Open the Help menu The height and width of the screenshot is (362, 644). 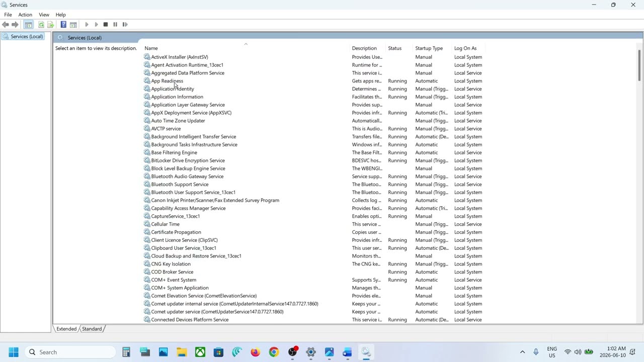click(x=60, y=15)
